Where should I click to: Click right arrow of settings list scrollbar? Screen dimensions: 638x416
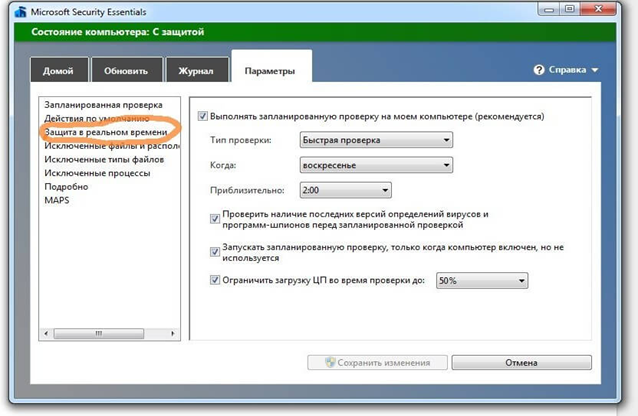(x=173, y=333)
